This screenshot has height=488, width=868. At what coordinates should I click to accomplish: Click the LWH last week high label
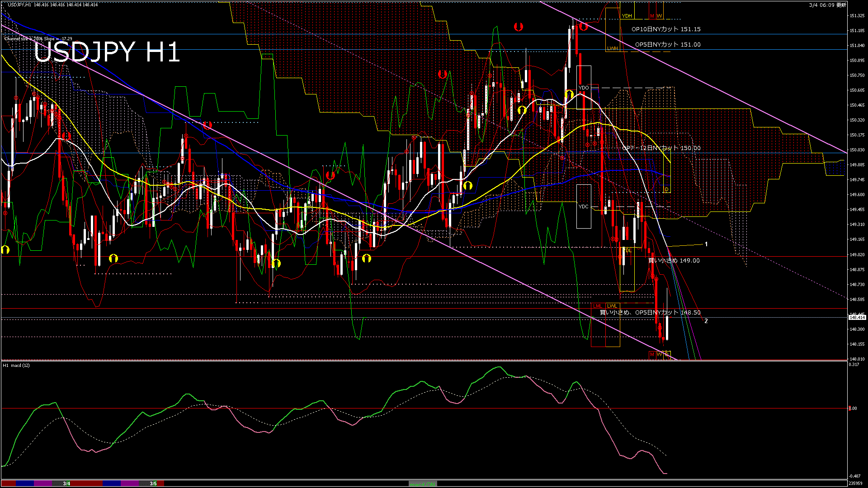(x=612, y=48)
